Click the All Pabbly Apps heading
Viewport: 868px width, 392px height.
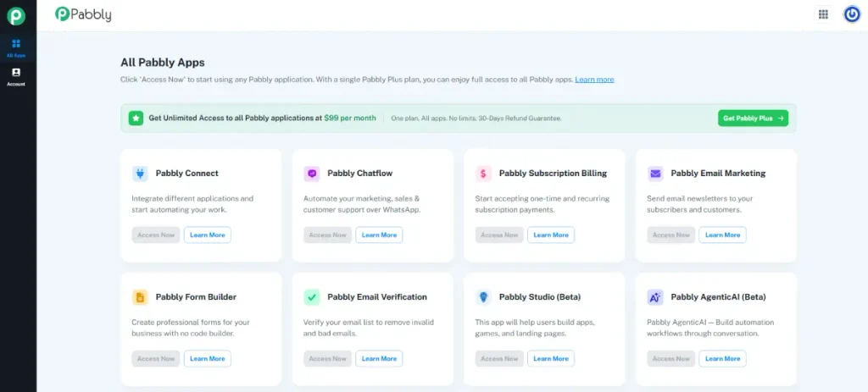[163, 63]
